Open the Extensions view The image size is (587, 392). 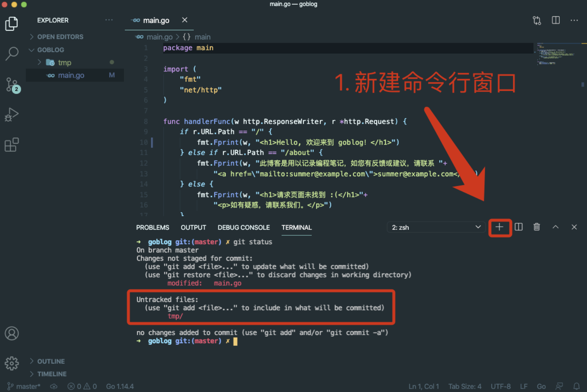pyautogui.click(x=12, y=145)
